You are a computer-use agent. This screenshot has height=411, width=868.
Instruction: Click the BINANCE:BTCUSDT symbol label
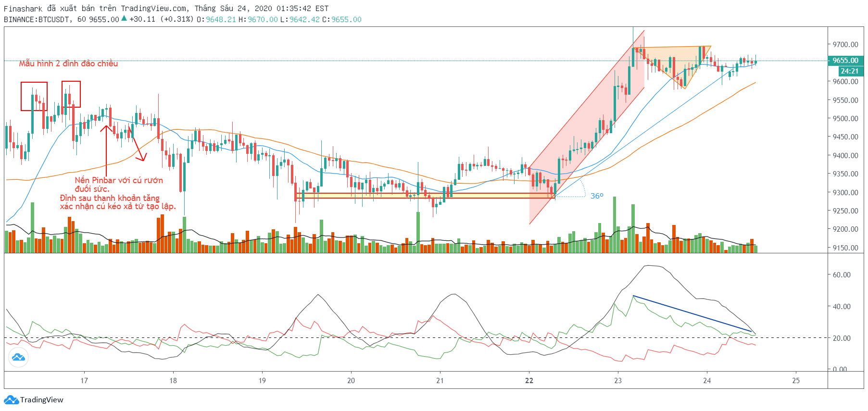point(37,19)
